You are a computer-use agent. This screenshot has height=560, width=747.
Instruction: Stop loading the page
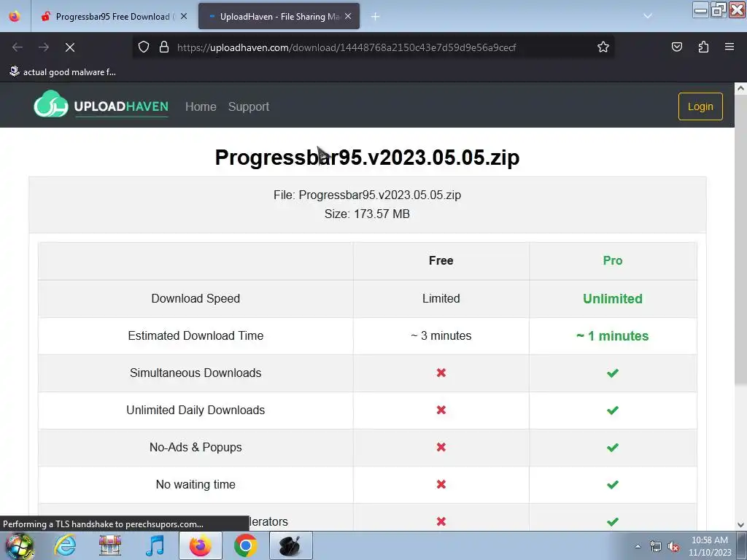(70, 47)
